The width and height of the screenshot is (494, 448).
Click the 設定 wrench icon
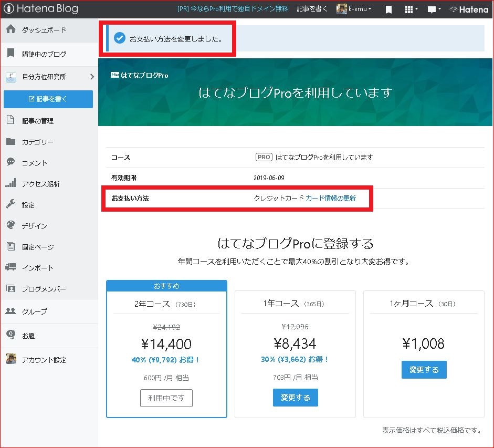coord(10,204)
